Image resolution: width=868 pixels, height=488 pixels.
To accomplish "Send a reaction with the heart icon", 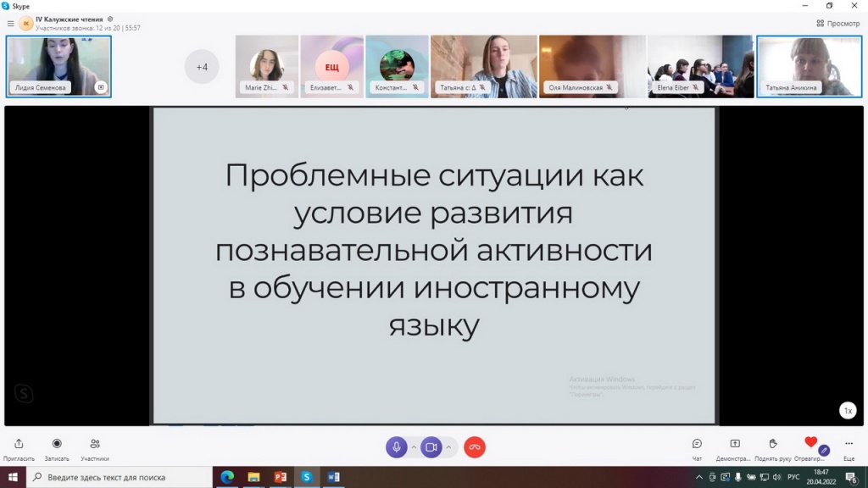I will 810,443.
